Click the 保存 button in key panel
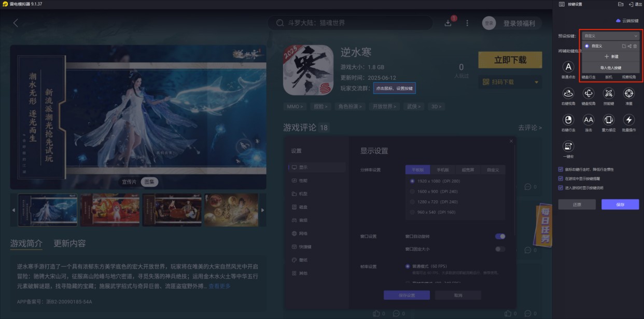 click(x=620, y=205)
